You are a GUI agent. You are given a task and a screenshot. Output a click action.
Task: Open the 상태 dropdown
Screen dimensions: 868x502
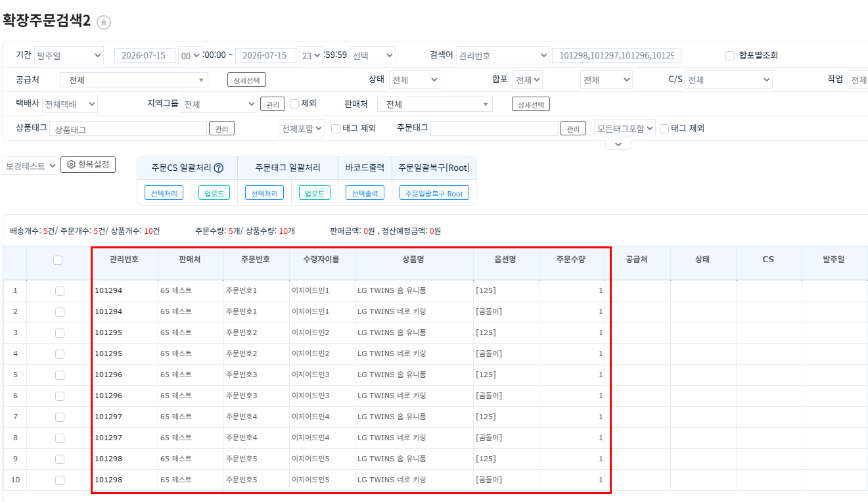(415, 80)
